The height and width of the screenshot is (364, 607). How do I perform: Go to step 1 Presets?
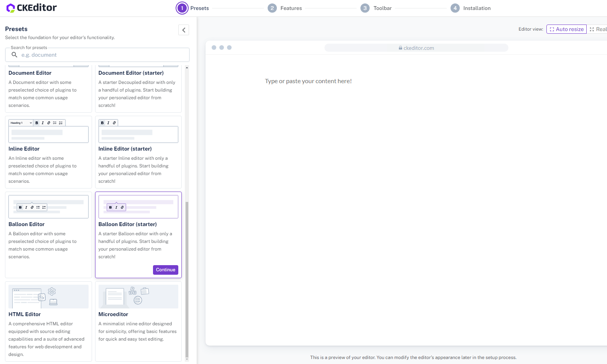point(182,8)
